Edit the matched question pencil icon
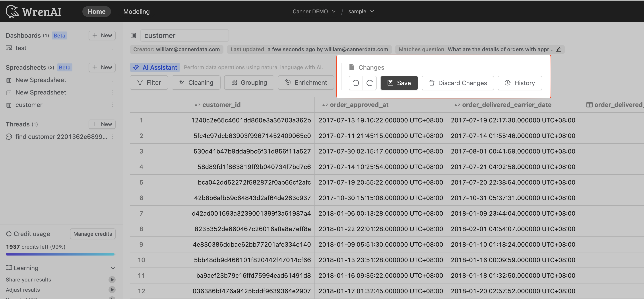Screen dimensions: 644x299 tap(559, 49)
